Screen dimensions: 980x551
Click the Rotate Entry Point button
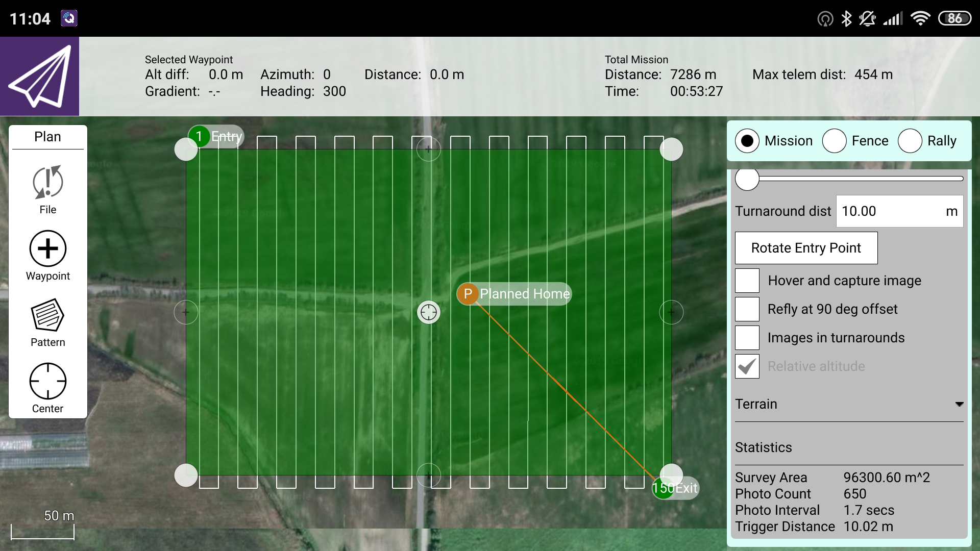point(806,248)
